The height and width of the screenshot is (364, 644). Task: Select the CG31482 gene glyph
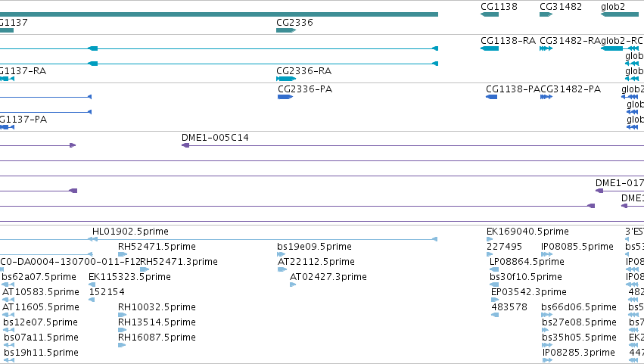point(546,14)
